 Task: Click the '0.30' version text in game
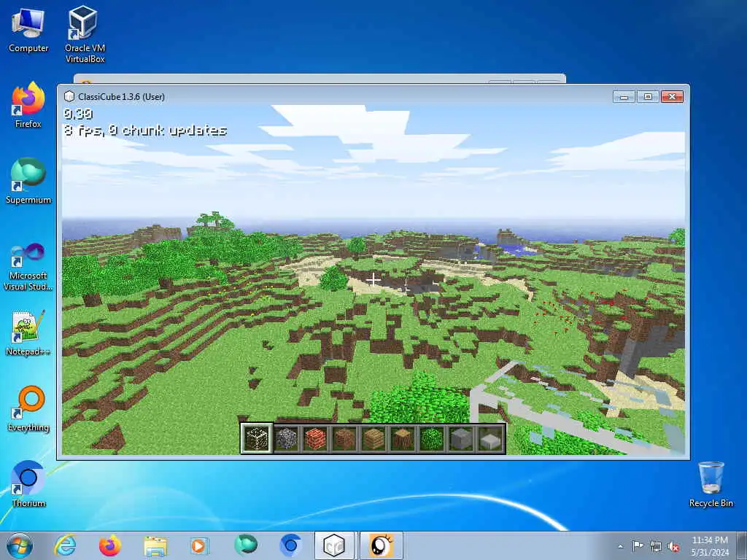(78, 113)
